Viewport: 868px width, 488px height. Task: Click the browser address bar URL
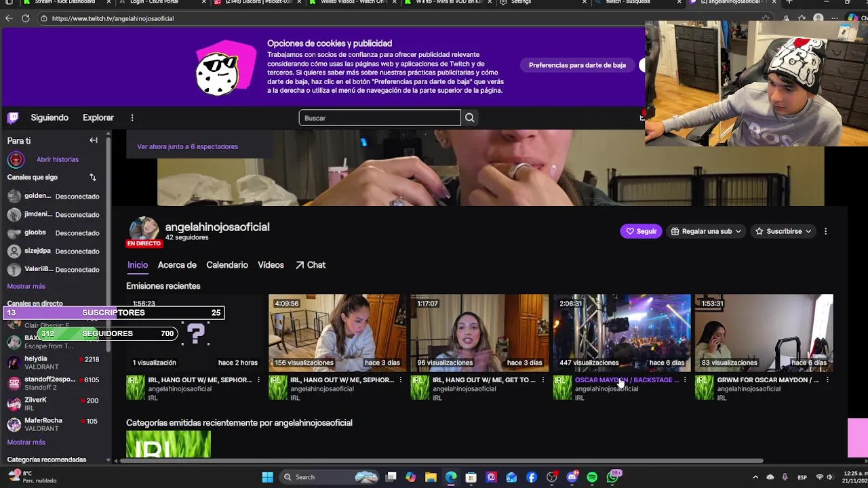113,18
